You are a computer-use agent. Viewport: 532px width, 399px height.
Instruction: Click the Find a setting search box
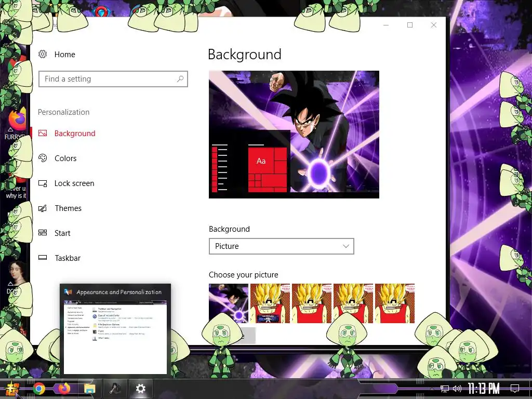coord(113,79)
